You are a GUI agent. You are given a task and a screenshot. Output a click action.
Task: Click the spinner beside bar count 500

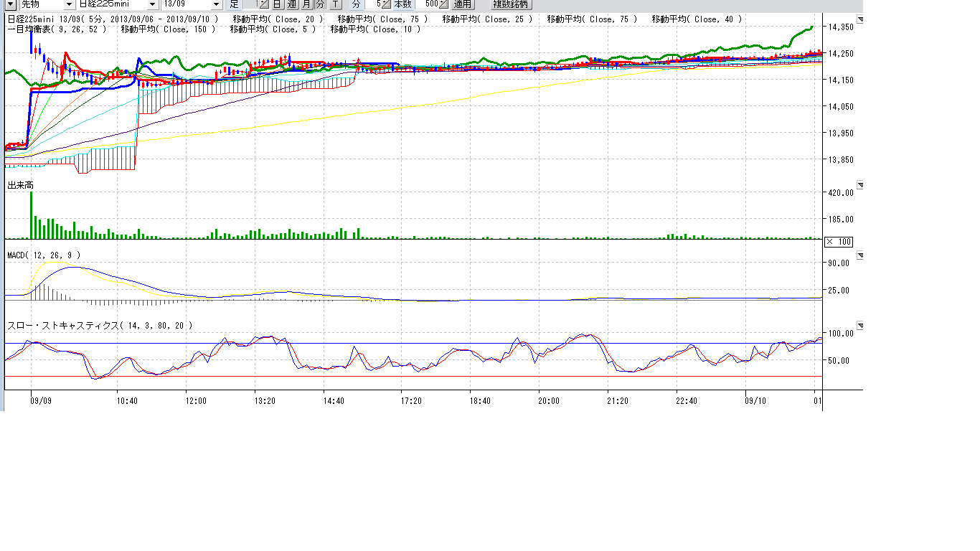point(444,4)
